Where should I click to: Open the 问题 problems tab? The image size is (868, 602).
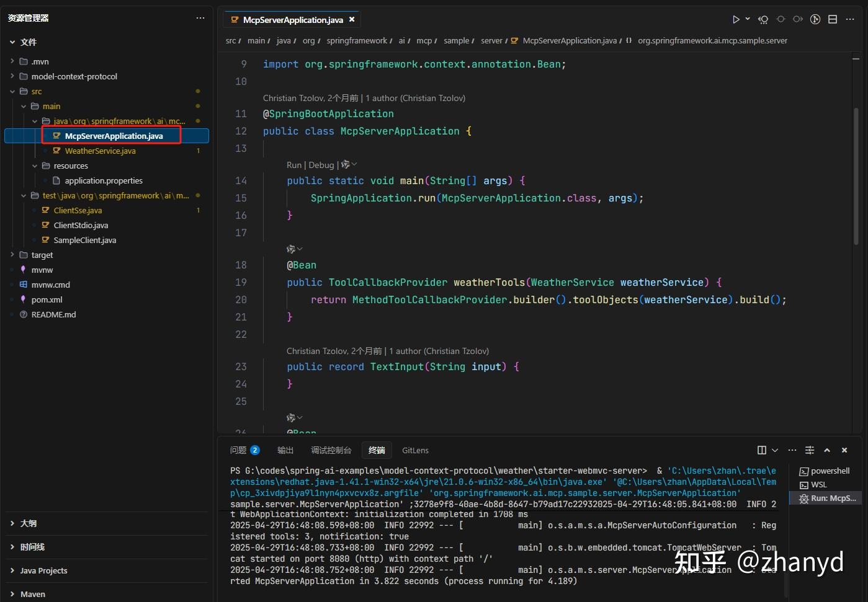tap(239, 451)
